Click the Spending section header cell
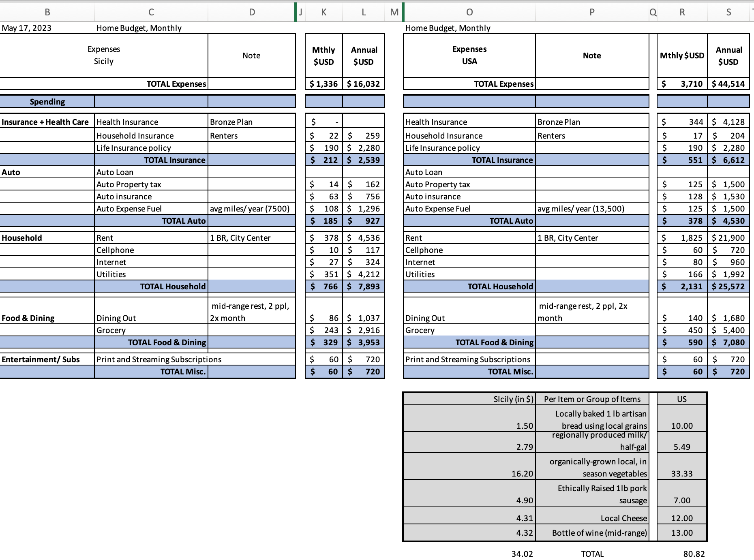The height and width of the screenshot is (560, 754). (47, 102)
